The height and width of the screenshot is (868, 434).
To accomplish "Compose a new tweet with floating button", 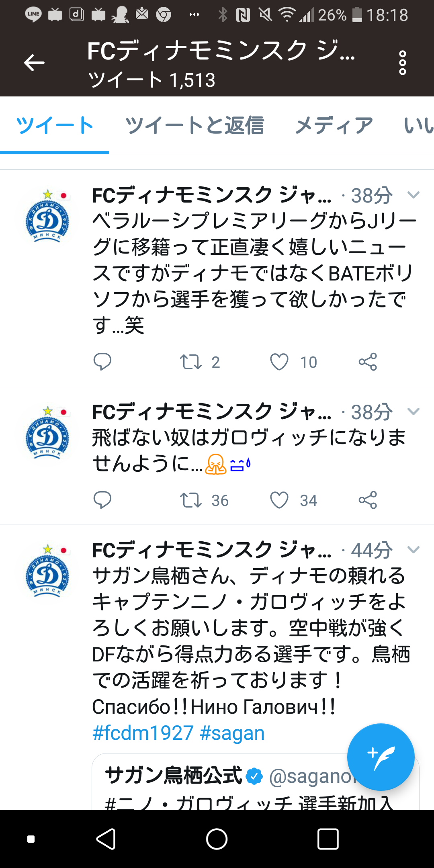I will [x=381, y=757].
